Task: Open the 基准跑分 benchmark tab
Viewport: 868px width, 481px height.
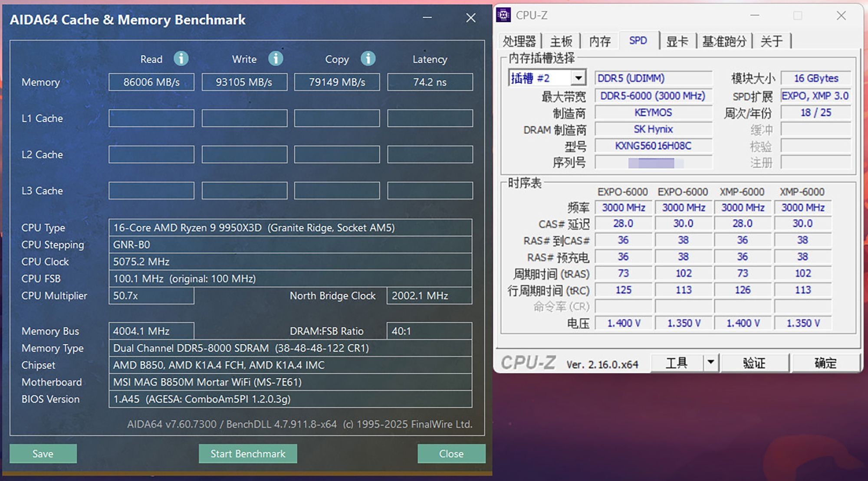Action: (724, 41)
